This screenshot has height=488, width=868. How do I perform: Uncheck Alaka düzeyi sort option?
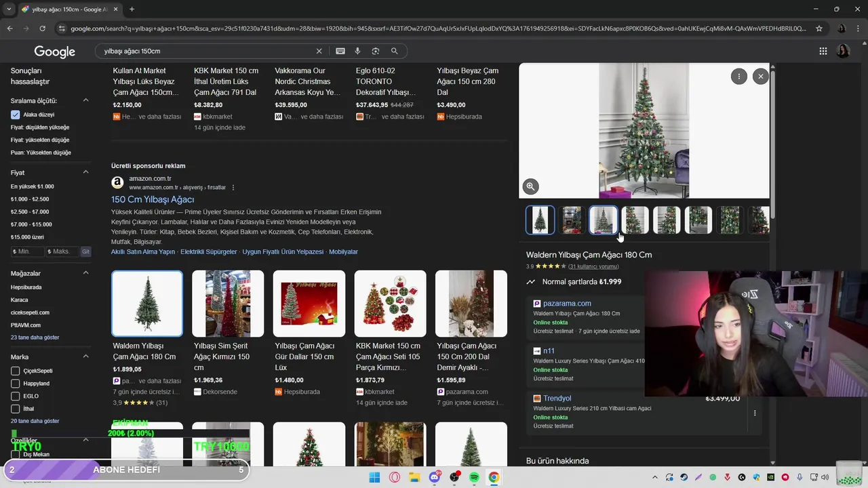point(15,115)
